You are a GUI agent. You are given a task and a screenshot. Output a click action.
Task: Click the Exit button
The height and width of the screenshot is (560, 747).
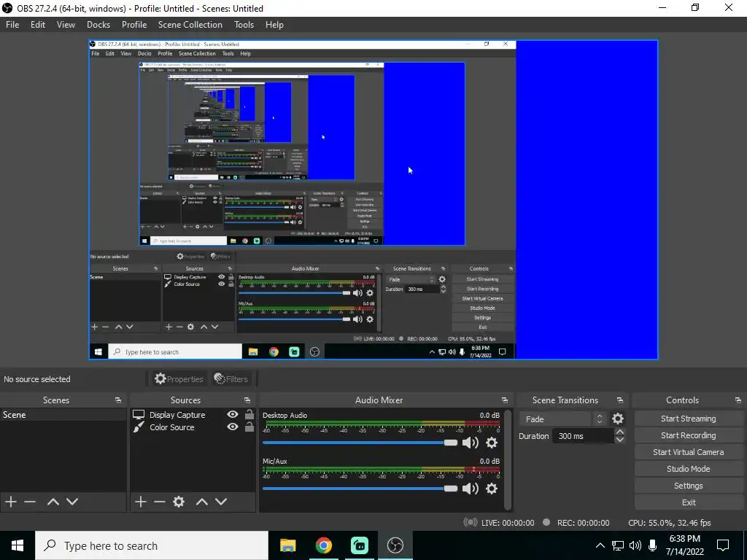coord(689,502)
